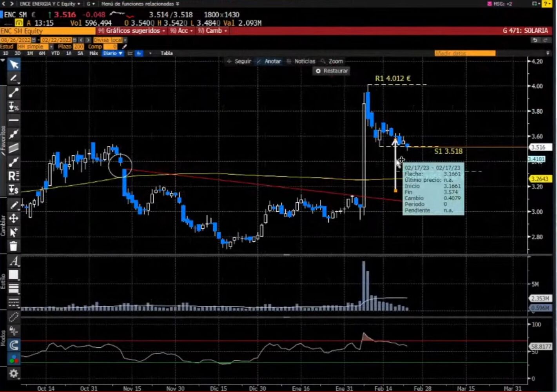Click the ENC SM Equity security field
This screenshot has width=557, height=392.
point(47,31)
